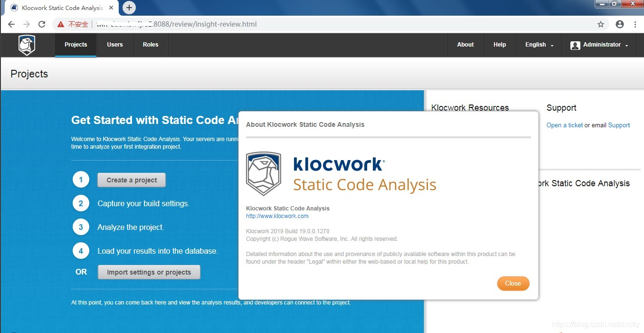Image resolution: width=644 pixels, height=333 pixels.
Task: Click Load your results into the database text
Action: coord(158,251)
